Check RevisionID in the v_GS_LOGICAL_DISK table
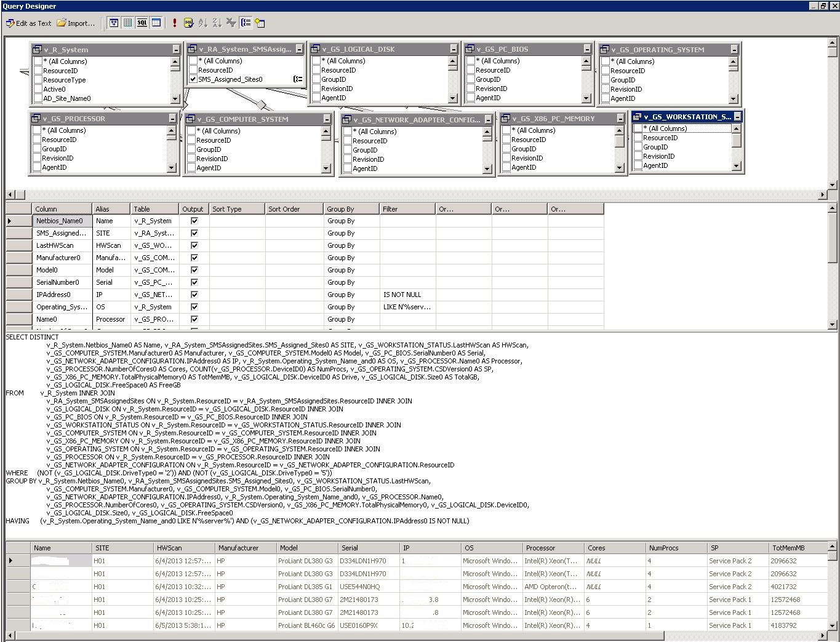Viewport: 840px width, 642px height. coord(316,89)
